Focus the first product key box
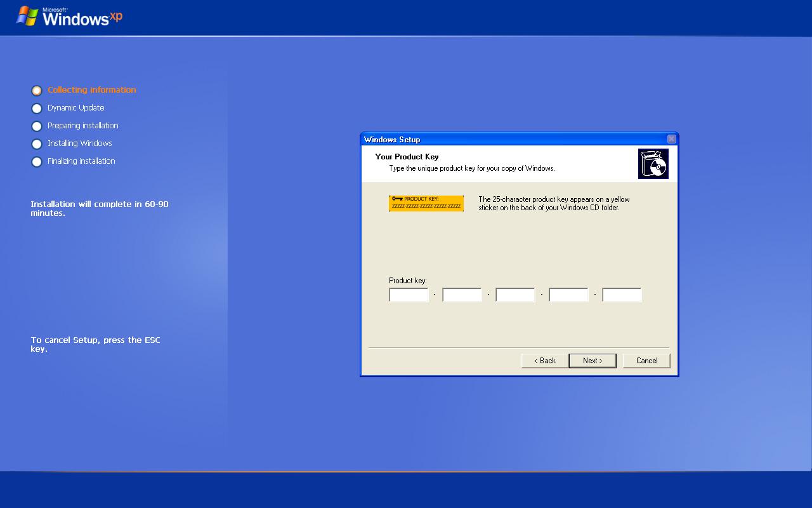Image resolution: width=812 pixels, height=508 pixels. pyautogui.click(x=409, y=295)
